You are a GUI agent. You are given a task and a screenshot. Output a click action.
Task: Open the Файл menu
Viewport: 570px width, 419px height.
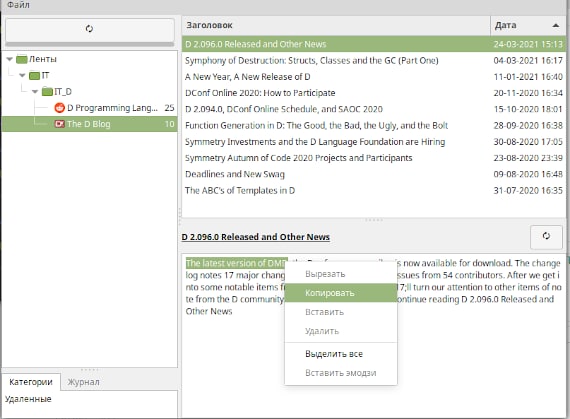pyautogui.click(x=18, y=5)
